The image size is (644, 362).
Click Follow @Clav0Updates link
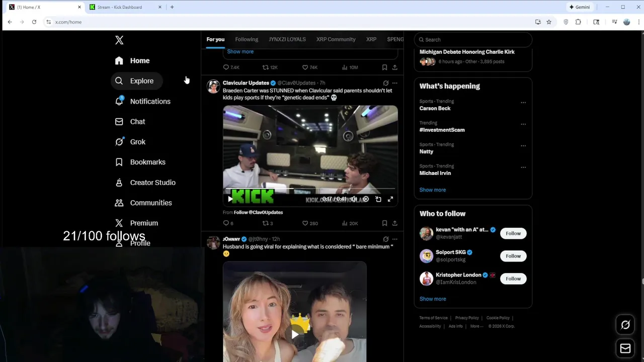point(258,212)
